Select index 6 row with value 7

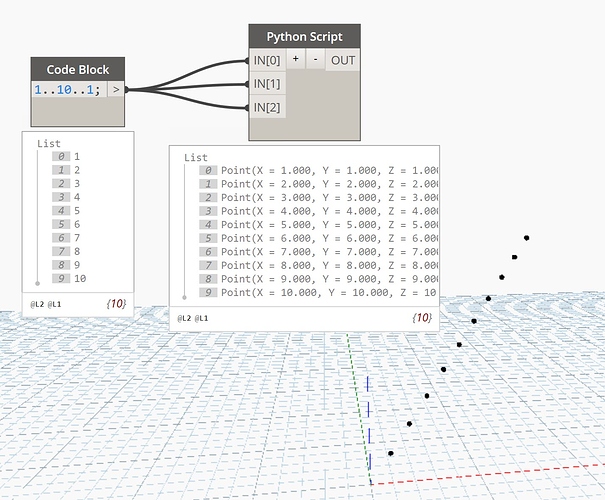(x=66, y=238)
